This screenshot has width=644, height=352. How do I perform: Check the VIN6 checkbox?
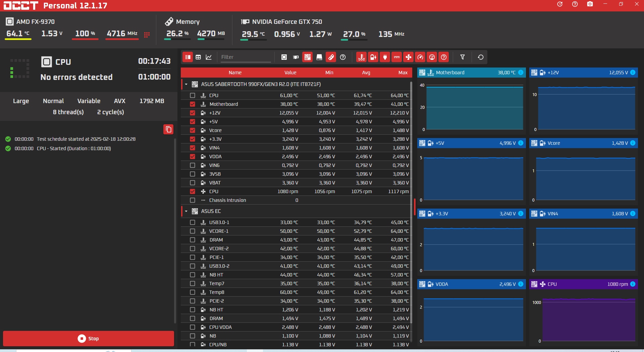pos(193,165)
